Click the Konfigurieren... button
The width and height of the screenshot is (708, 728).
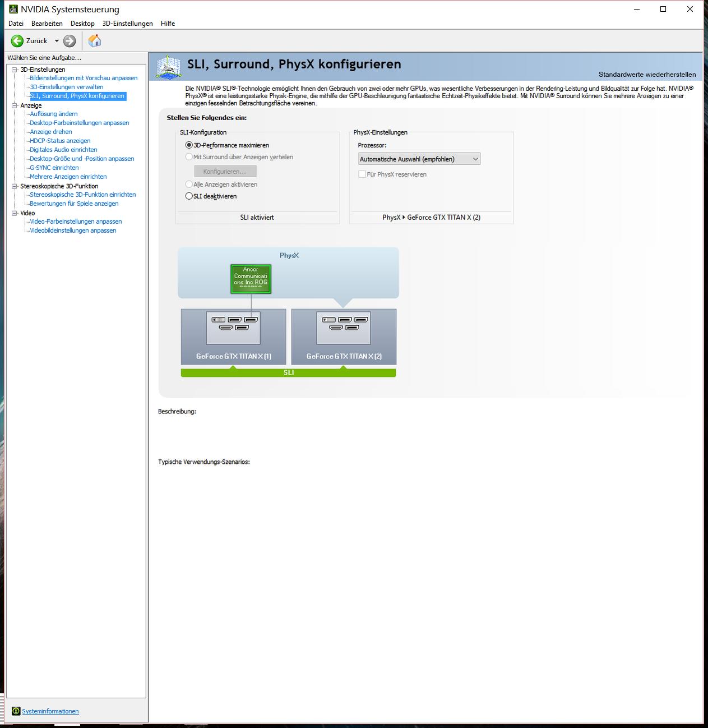point(225,172)
